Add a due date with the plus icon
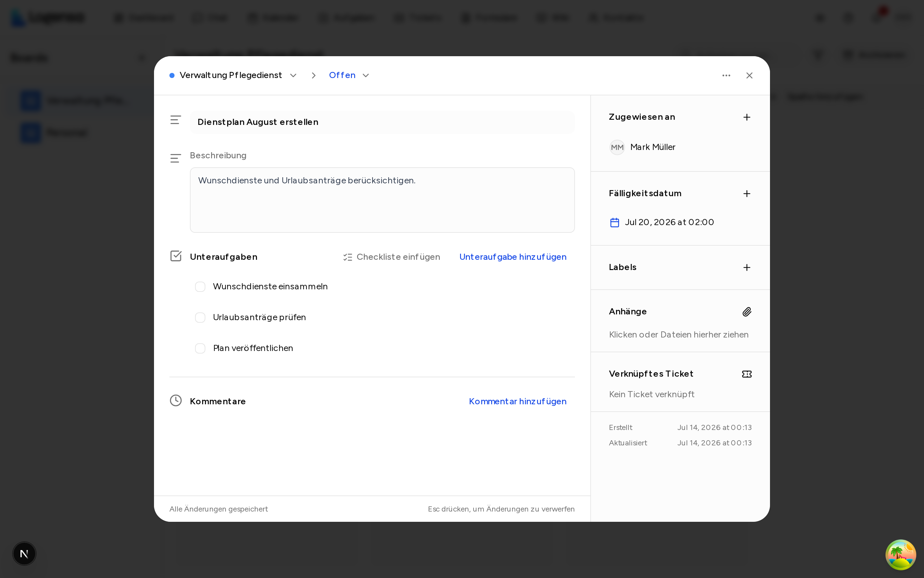 pyautogui.click(x=747, y=193)
